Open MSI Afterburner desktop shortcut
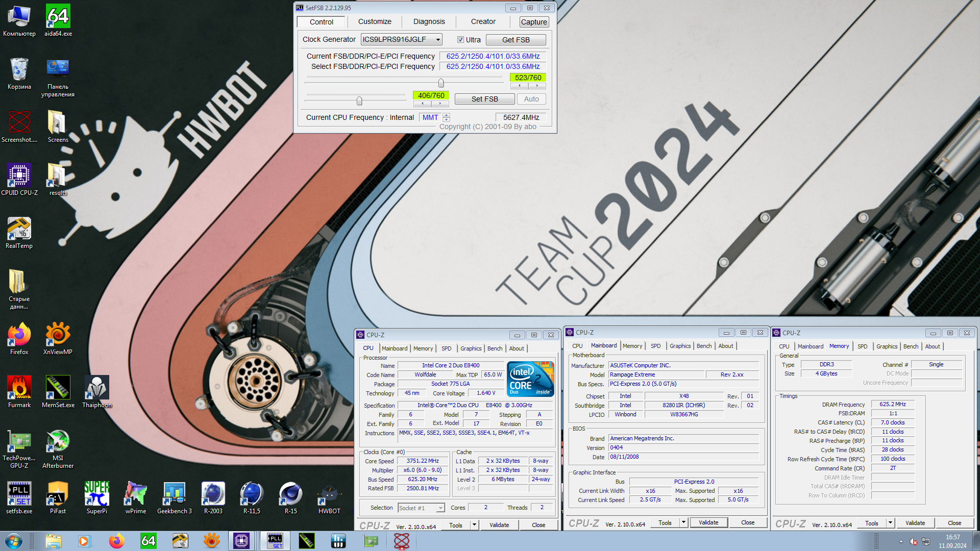The width and height of the screenshot is (980, 551). click(x=58, y=449)
